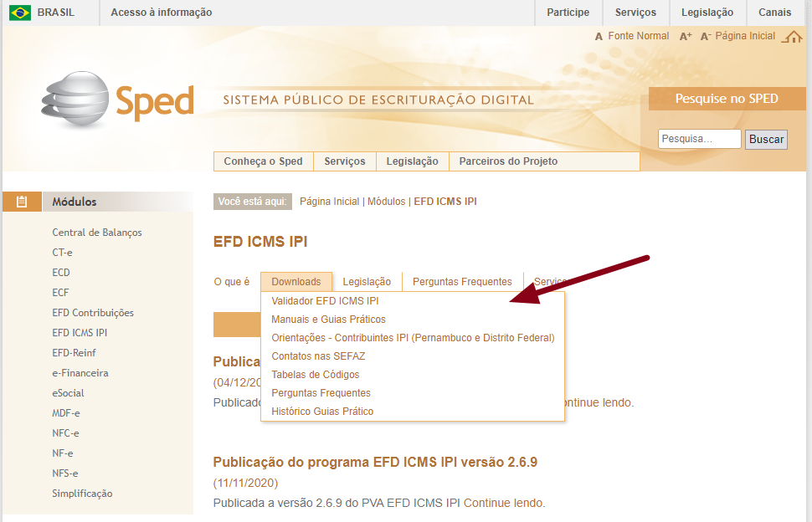Image resolution: width=812 pixels, height=522 pixels.
Task: Open ECD module in sidebar
Action: pos(60,272)
